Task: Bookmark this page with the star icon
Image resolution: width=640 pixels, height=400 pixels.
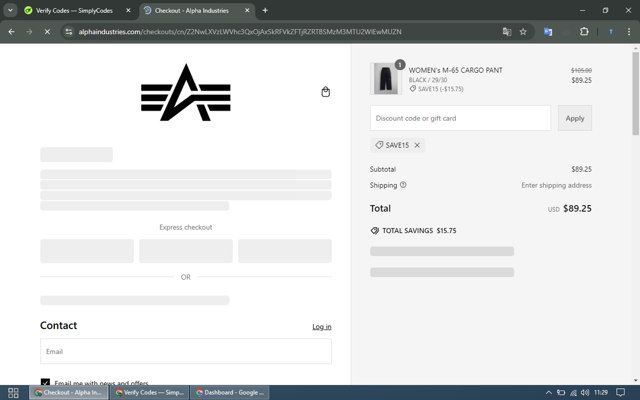Action: [523, 31]
